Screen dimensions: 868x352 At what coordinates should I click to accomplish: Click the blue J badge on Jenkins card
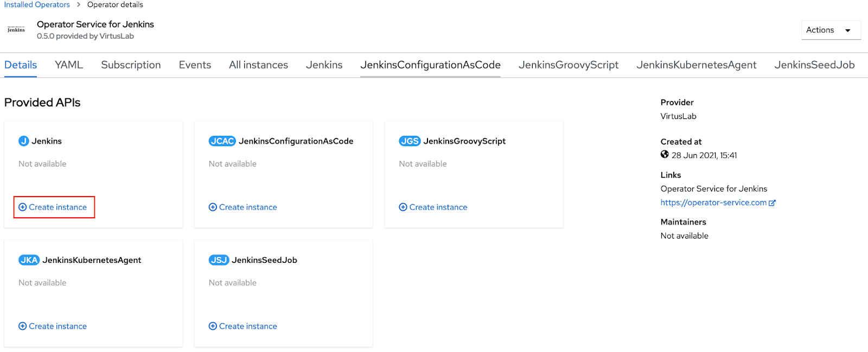point(23,141)
